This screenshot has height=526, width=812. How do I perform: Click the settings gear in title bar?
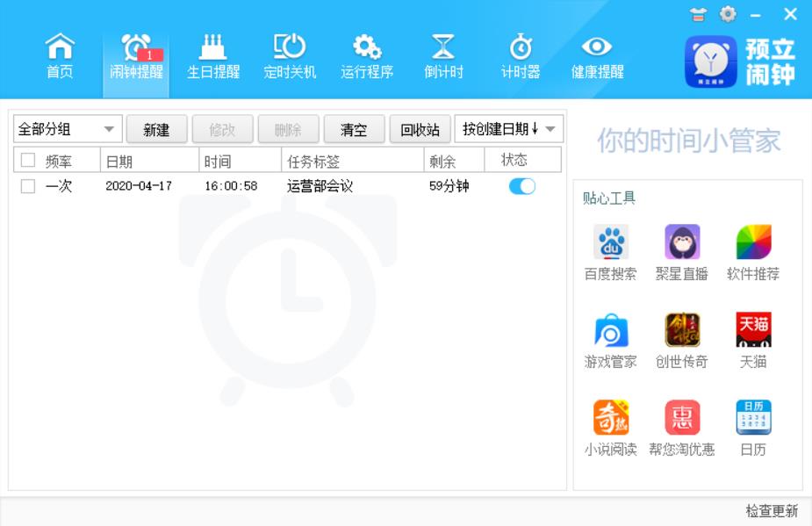click(728, 14)
